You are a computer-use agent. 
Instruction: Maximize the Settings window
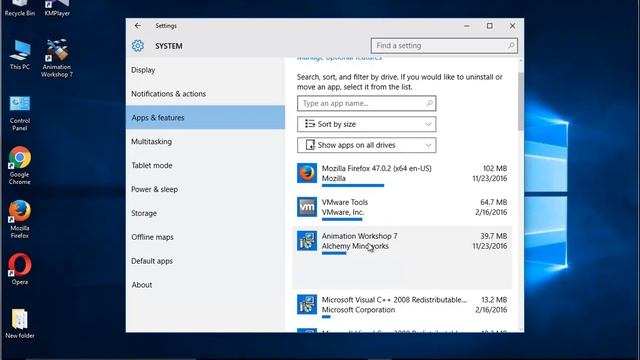point(489,26)
